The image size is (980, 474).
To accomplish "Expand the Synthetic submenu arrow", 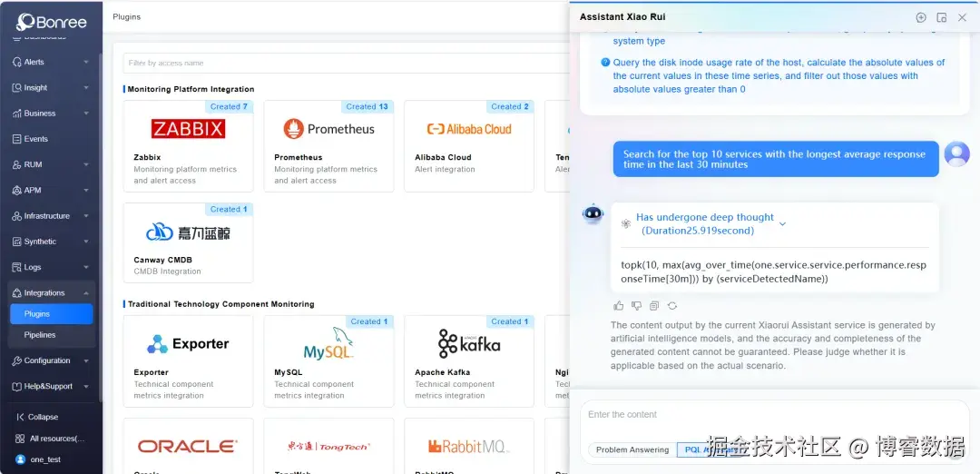I will pos(85,242).
